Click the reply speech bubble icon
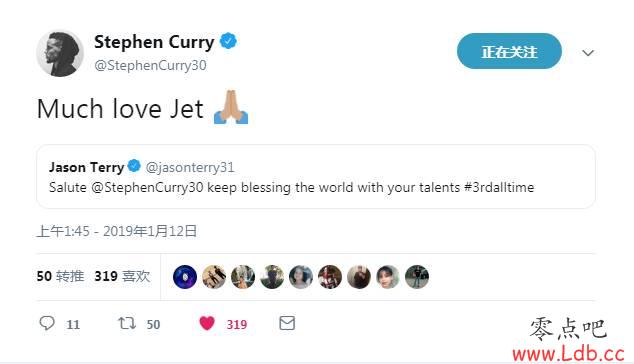The height and width of the screenshot is (364, 634). coord(47,323)
